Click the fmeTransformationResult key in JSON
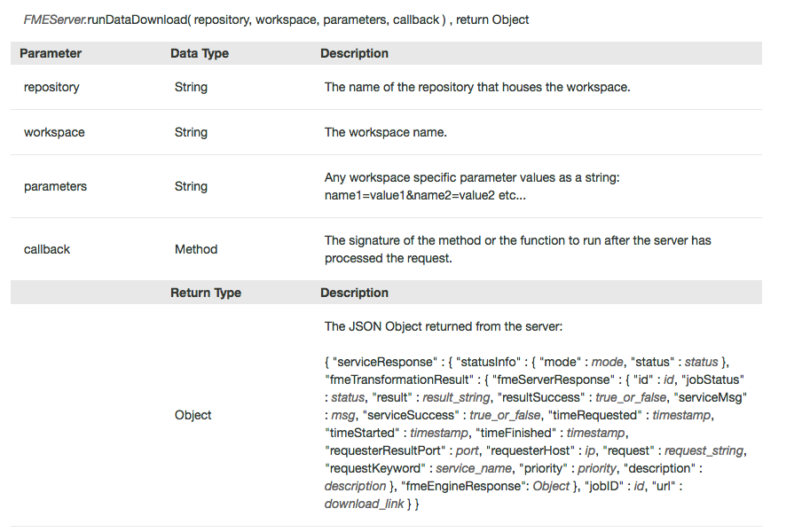 point(399,379)
